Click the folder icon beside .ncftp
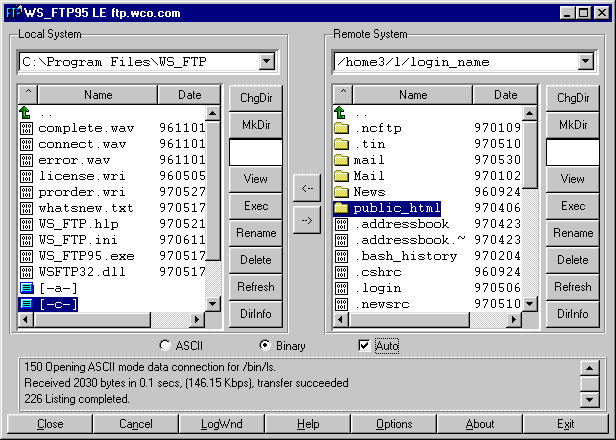616x440 pixels. point(341,128)
